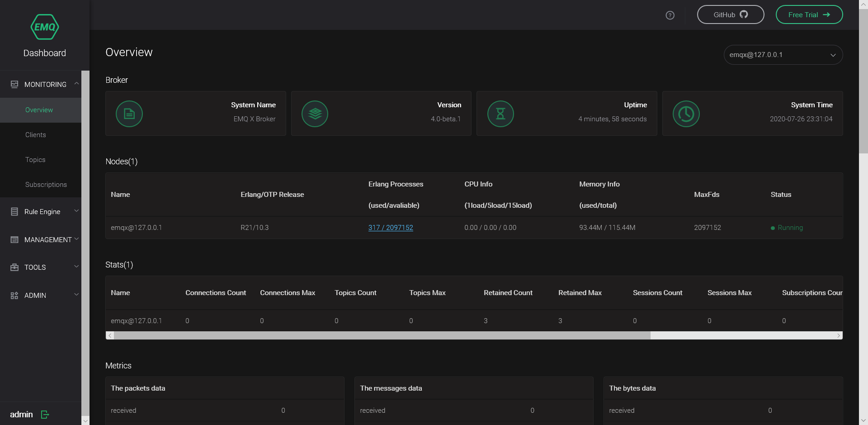
Task: Open the Subscriptions page
Action: (x=46, y=185)
